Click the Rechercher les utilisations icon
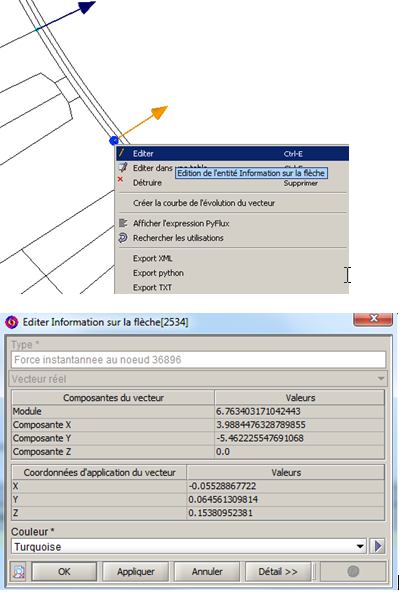The width and height of the screenshot is (403, 595). [123, 238]
